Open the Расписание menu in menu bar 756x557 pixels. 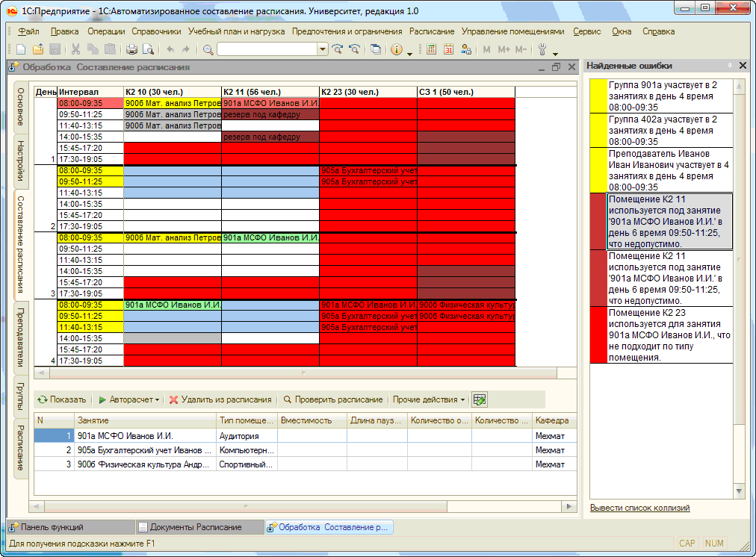click(432, 31)
